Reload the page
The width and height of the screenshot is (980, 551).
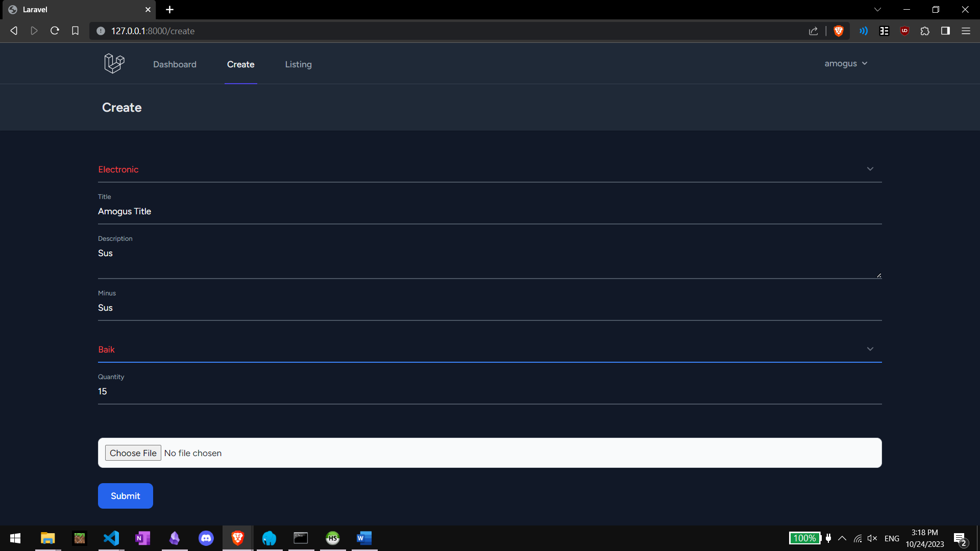[55, 31]
